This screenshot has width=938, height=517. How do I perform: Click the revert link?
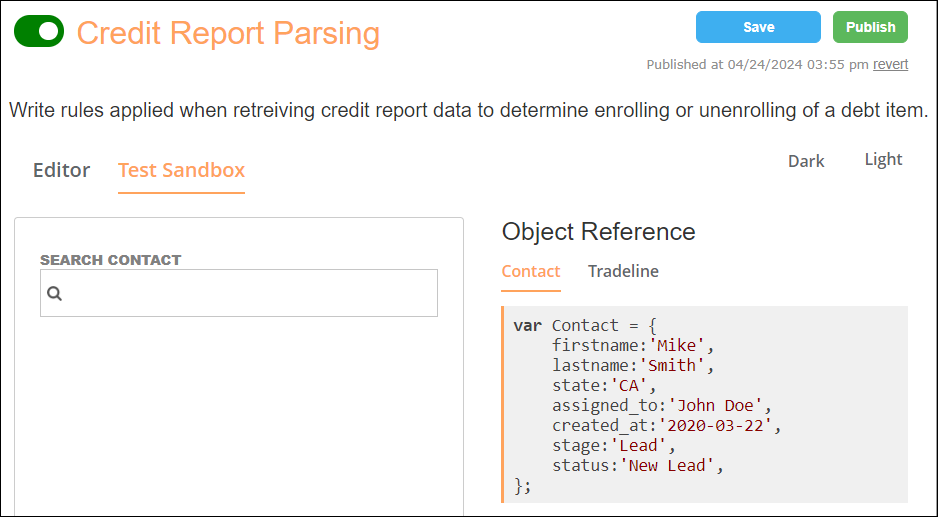pos(890,64)
